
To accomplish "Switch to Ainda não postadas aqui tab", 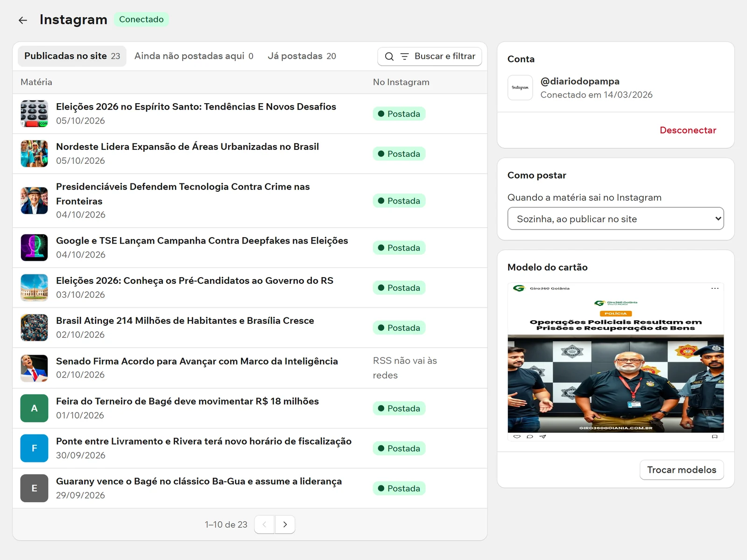I will 194,56.
